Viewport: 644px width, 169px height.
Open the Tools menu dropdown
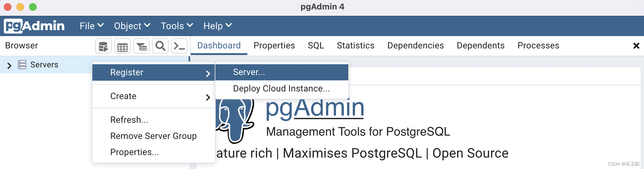point(177,26)
